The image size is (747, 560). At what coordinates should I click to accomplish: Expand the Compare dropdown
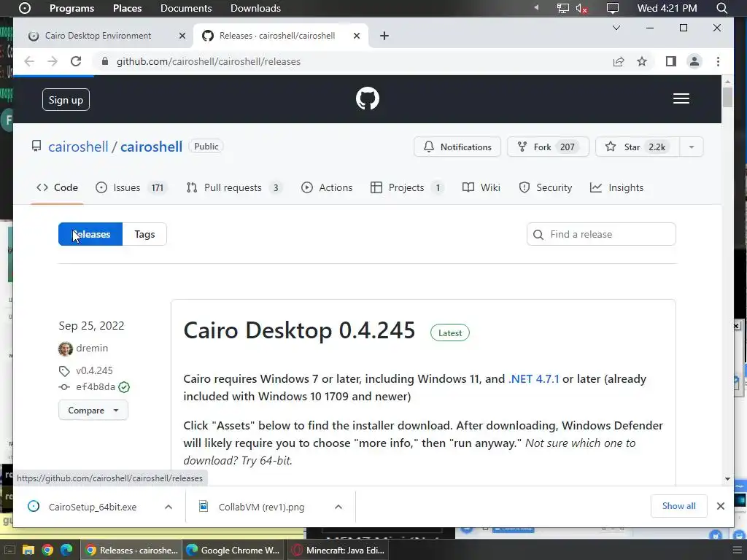tap(93, 410)
